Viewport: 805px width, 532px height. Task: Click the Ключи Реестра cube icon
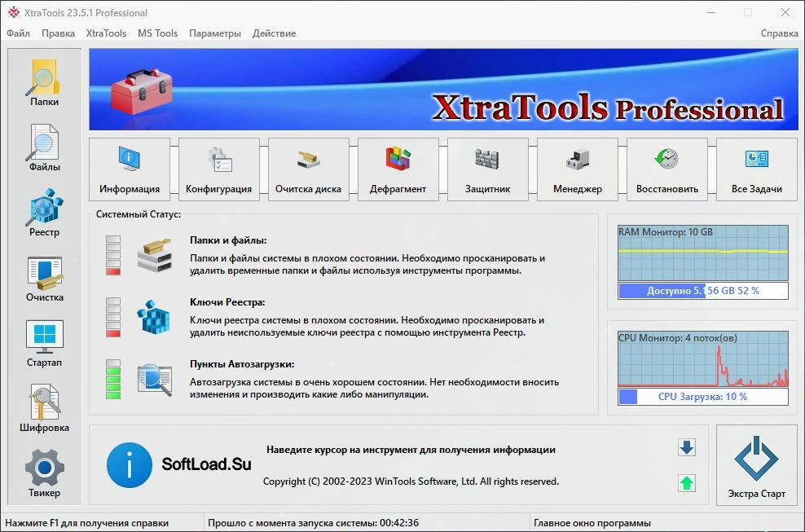pos(153,317)
